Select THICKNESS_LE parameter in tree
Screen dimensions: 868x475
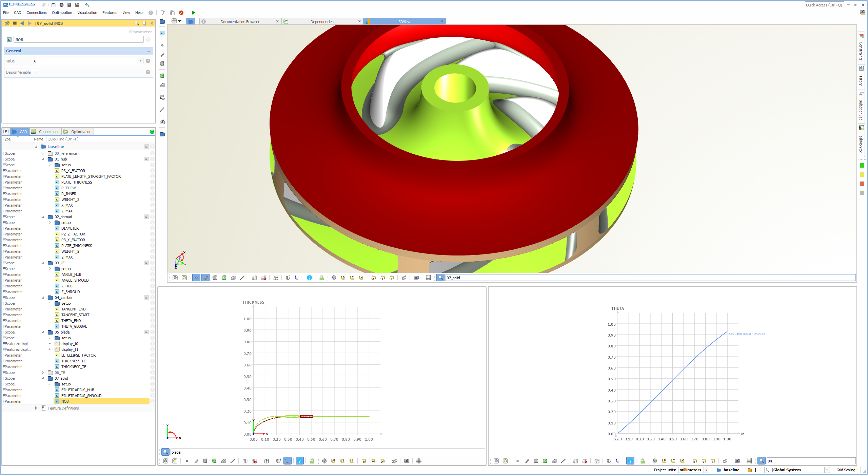74,361
